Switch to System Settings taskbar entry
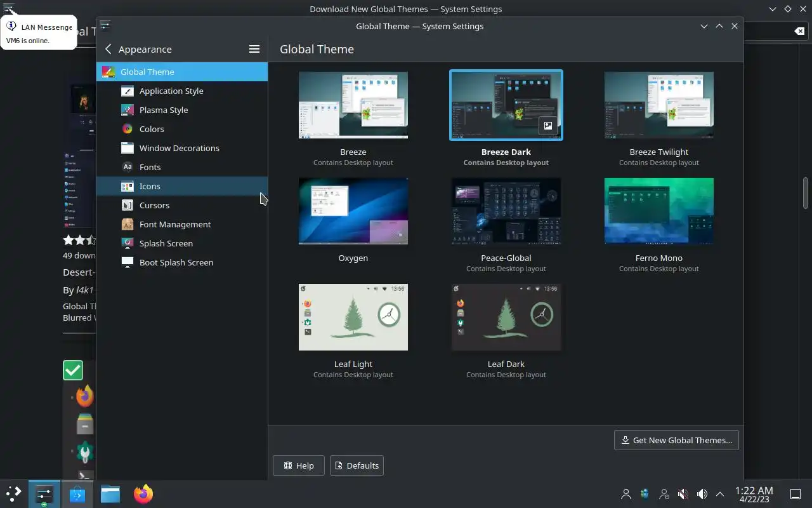 [44, 494]
